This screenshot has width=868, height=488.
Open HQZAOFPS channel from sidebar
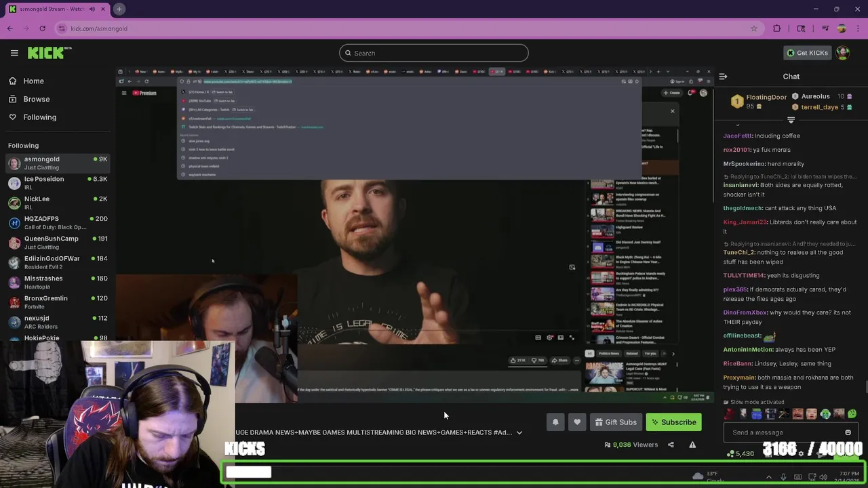(x=58, y=222)
